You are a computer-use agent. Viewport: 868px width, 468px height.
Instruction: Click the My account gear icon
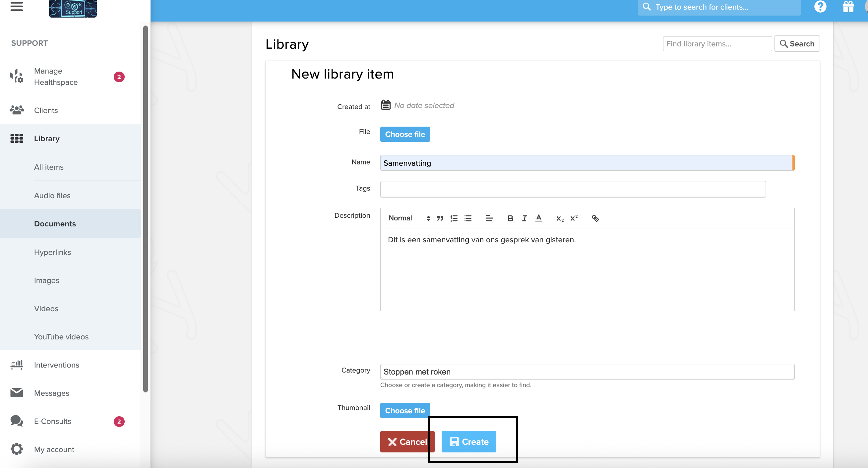point(17,449)
